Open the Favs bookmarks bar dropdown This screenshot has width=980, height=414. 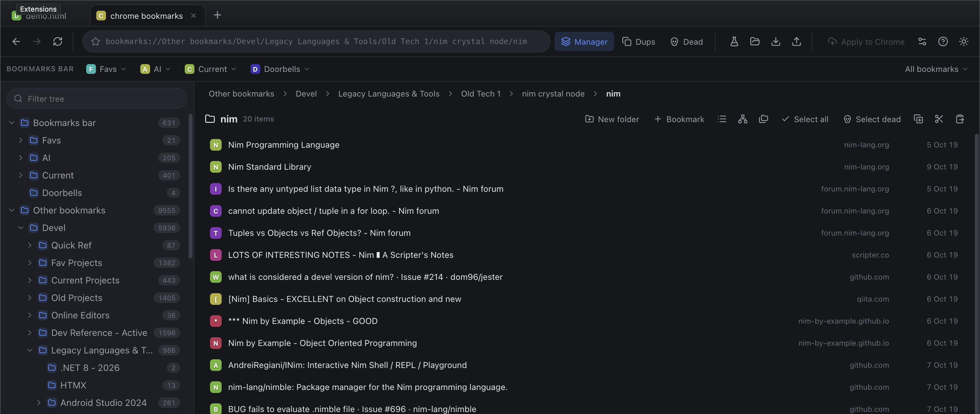[x=106, y=69]
